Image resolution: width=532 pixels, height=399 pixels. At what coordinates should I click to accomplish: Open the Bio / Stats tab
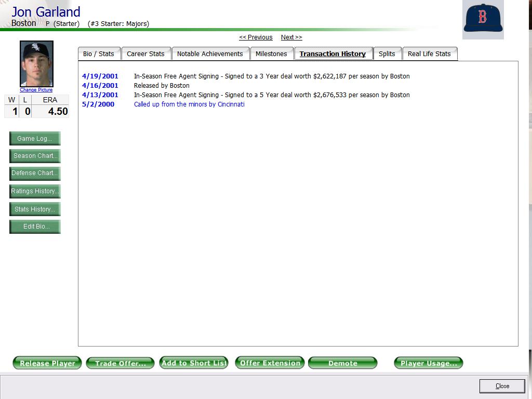(x=99, y=54)
